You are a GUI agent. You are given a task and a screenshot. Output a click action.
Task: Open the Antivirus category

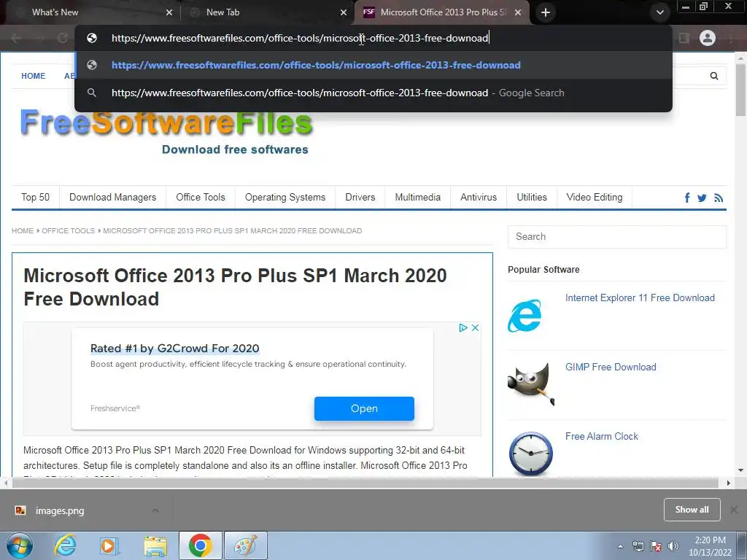(x=479, y=197)
